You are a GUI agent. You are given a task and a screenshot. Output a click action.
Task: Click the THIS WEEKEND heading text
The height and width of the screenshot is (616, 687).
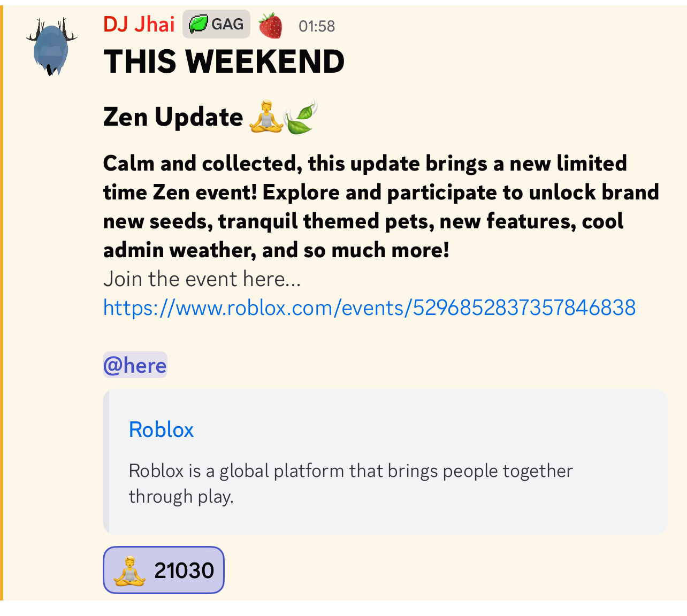tap(224, 61)
